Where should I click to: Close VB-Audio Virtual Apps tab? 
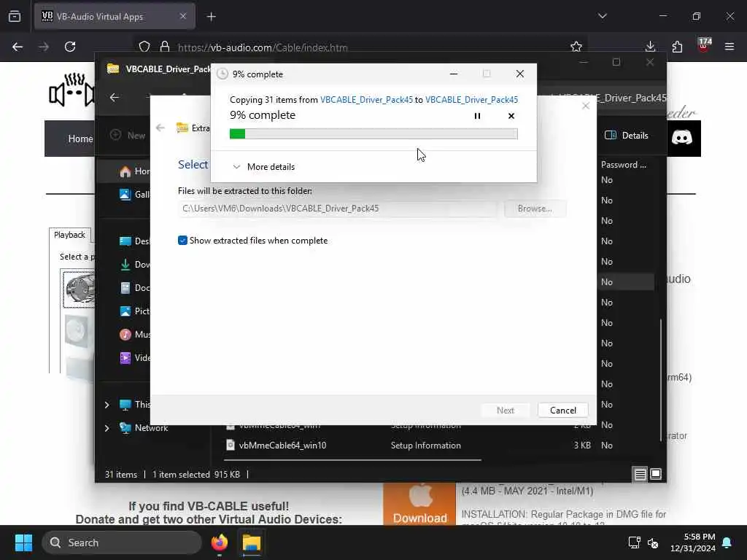tap(183, 16)
